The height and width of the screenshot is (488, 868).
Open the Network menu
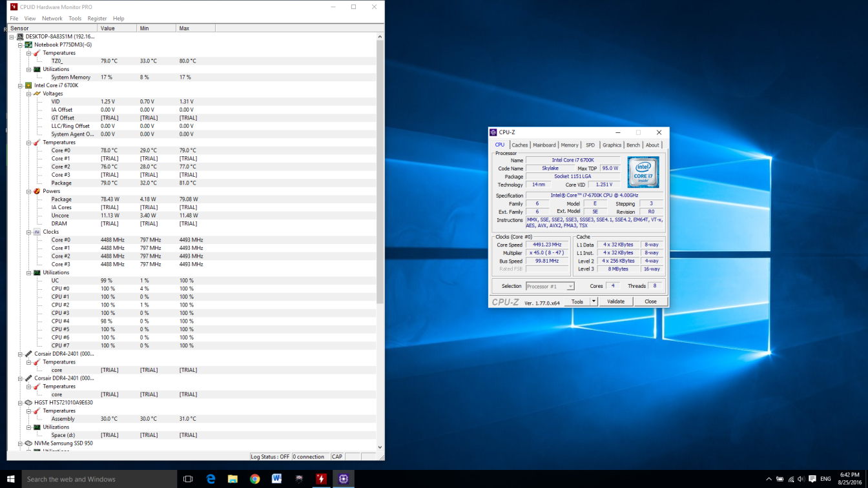(52, 19)
